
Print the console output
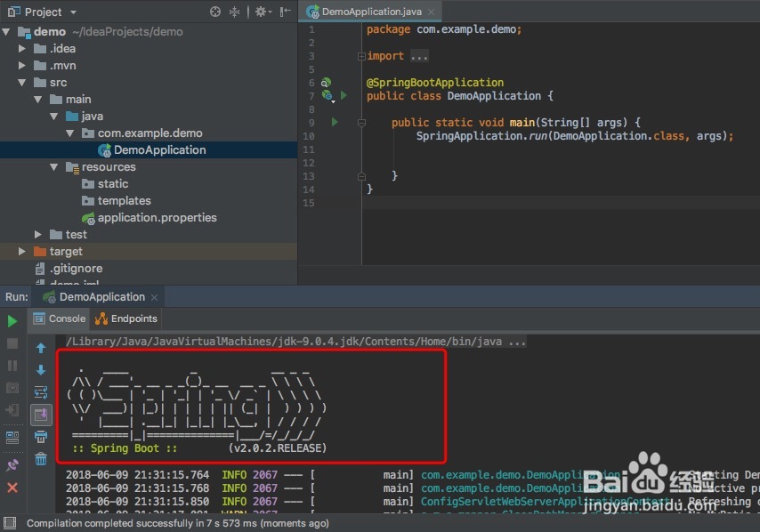tap(41, 437)
